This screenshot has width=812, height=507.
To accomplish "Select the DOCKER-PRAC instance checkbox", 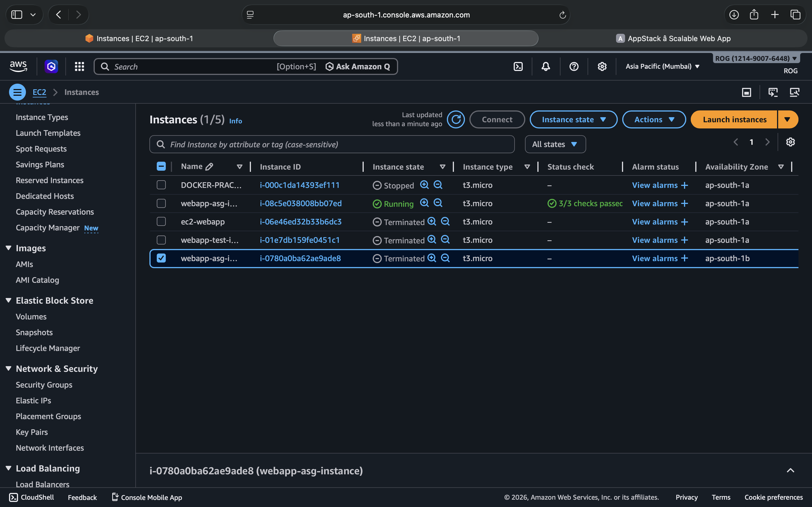I will pyautogui.click(x=161, y=185).
